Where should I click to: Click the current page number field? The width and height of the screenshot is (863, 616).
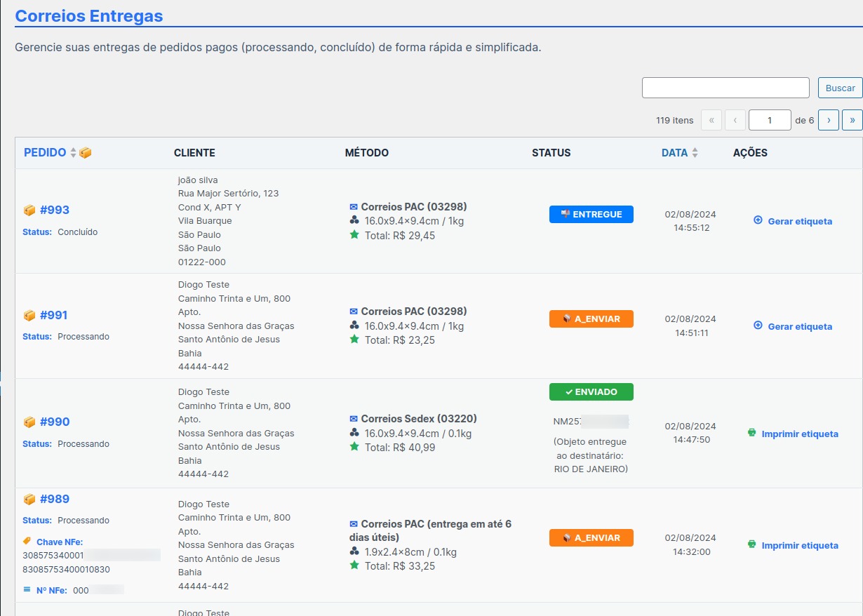tap(770, 120)
